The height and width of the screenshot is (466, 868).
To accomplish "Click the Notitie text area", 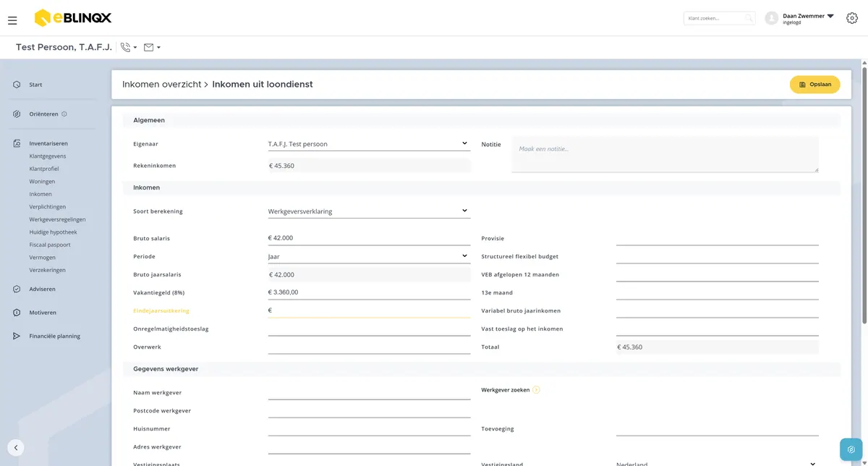I will 665,154.
